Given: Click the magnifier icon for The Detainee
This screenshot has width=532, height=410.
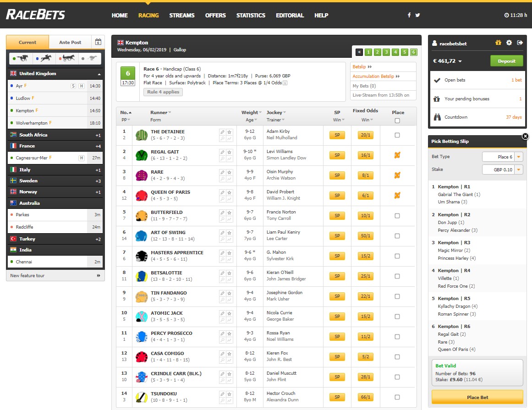Looking at the screenshot, I should [x=222, y=138].
